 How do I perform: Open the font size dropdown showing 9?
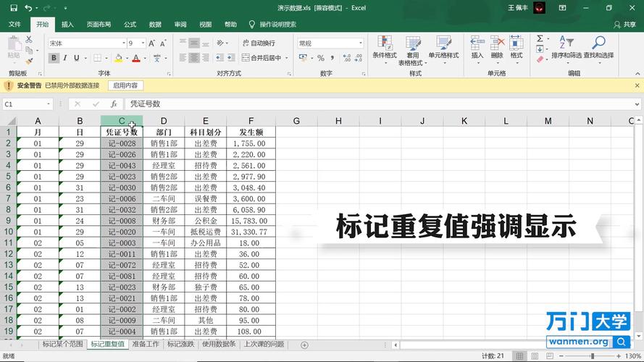coord(143,43)
